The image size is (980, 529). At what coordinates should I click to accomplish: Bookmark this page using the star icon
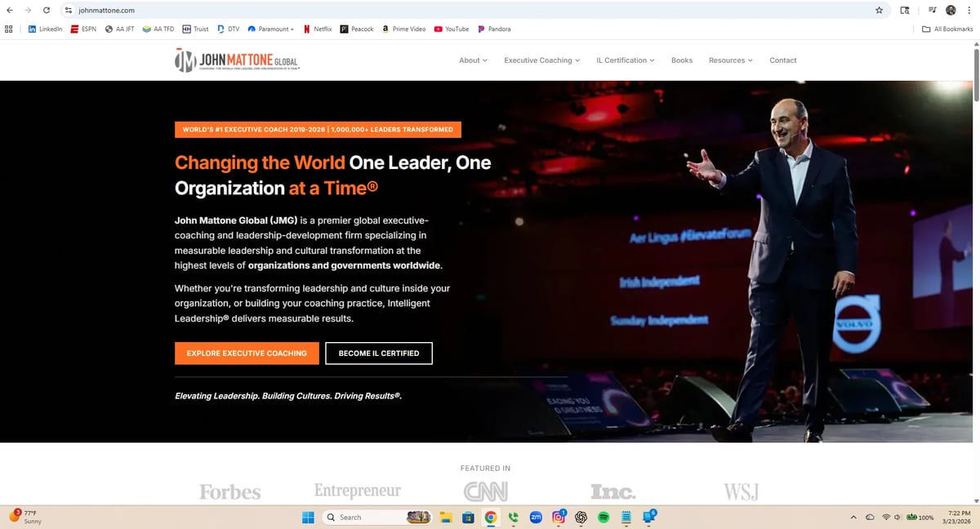coord(879,10)
